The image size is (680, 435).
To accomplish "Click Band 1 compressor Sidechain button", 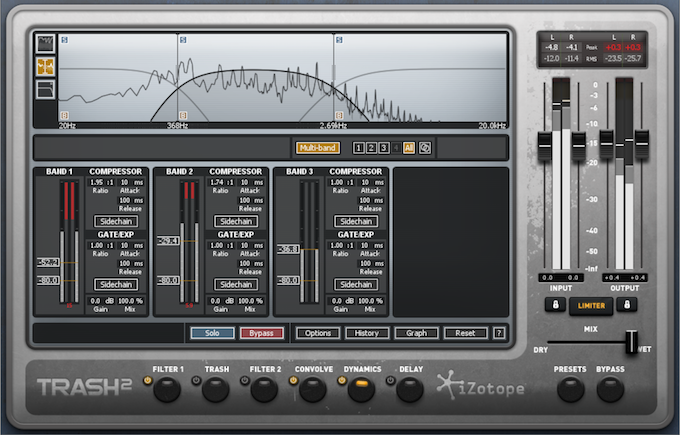I will 116,221.
